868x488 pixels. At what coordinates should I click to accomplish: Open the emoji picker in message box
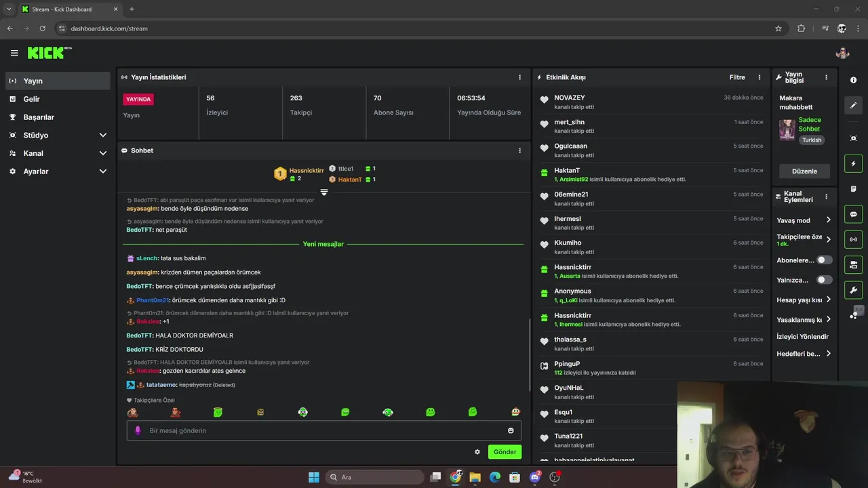tap(511, 430)
